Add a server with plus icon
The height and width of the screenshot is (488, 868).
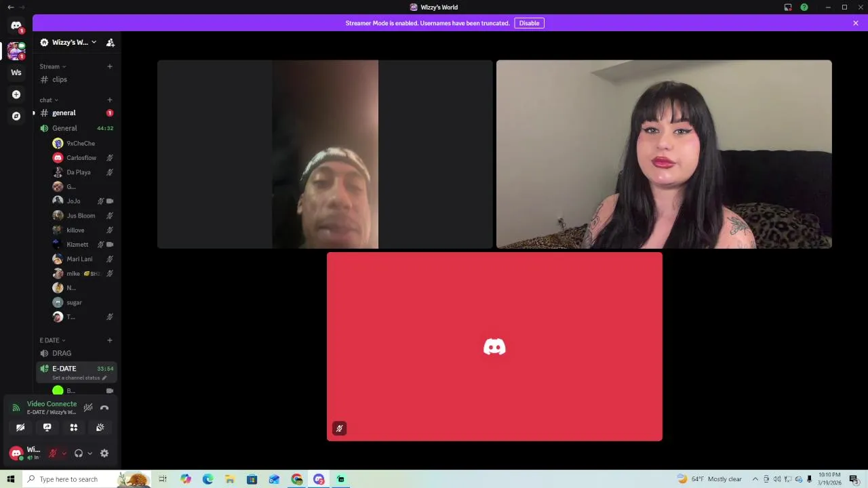pos(16,94)
